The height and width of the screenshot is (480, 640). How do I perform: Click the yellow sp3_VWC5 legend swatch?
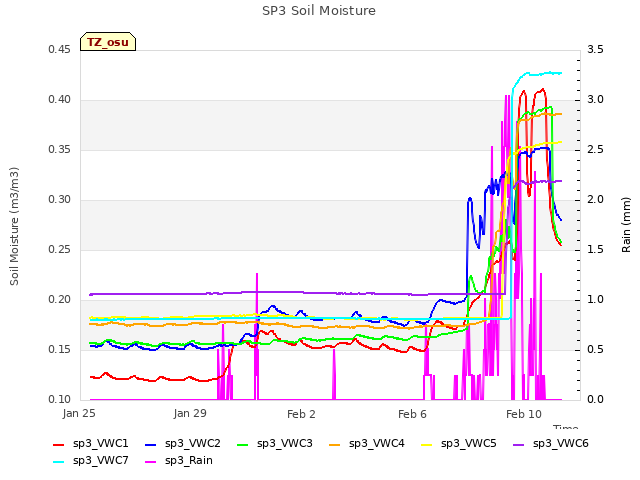(x=427, y=444)
